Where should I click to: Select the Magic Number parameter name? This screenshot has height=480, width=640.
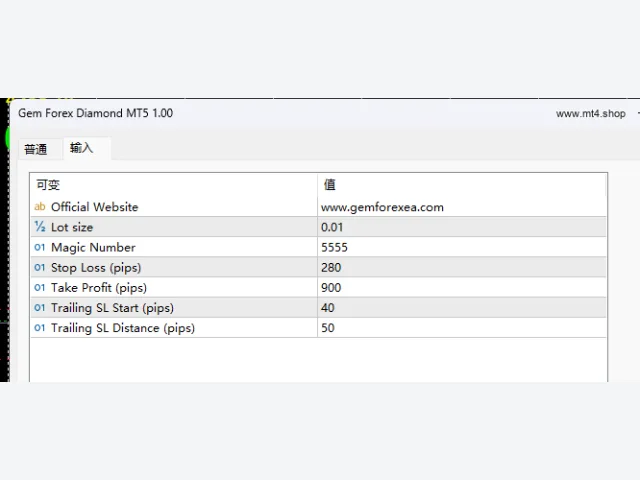[93, 247]
